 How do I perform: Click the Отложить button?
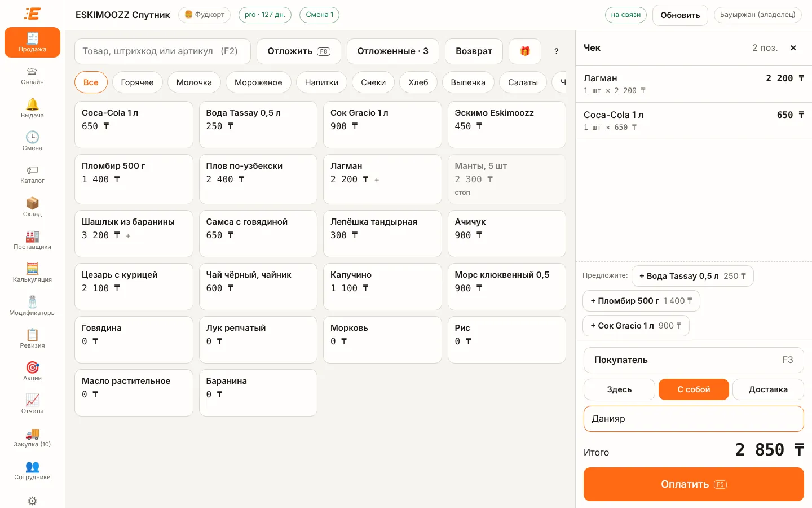click(299, 51)
